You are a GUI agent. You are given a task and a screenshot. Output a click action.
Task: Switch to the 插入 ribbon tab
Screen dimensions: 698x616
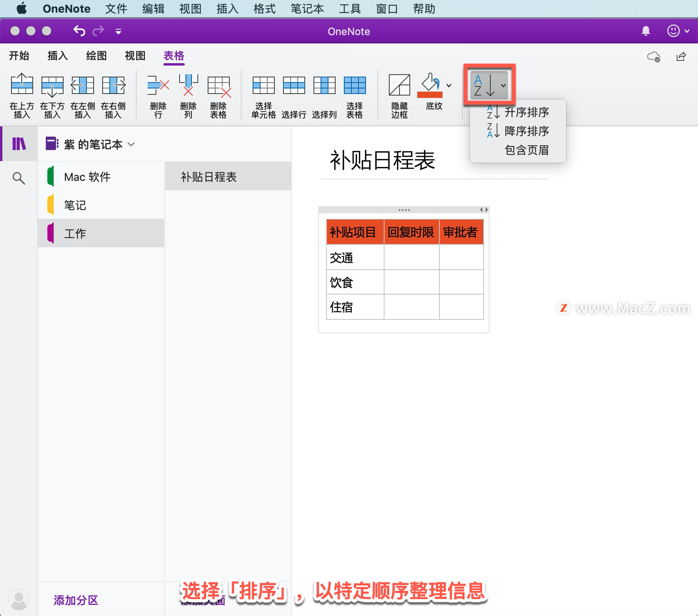click(x=58, y=56)
